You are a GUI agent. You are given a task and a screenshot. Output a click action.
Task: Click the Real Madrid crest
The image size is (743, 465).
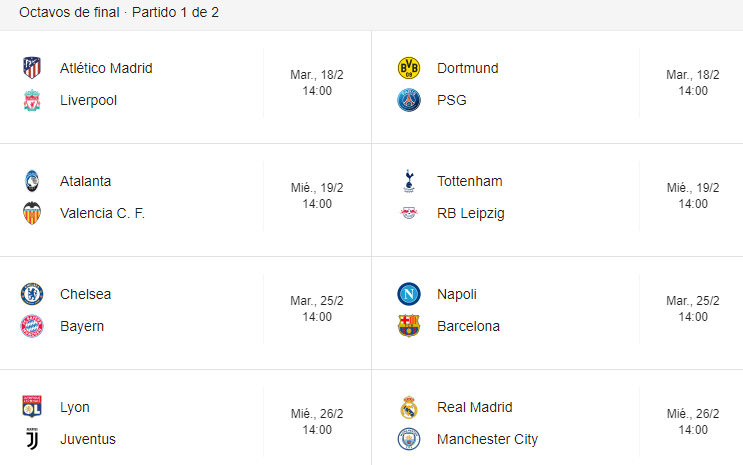[x=409, y=407]
